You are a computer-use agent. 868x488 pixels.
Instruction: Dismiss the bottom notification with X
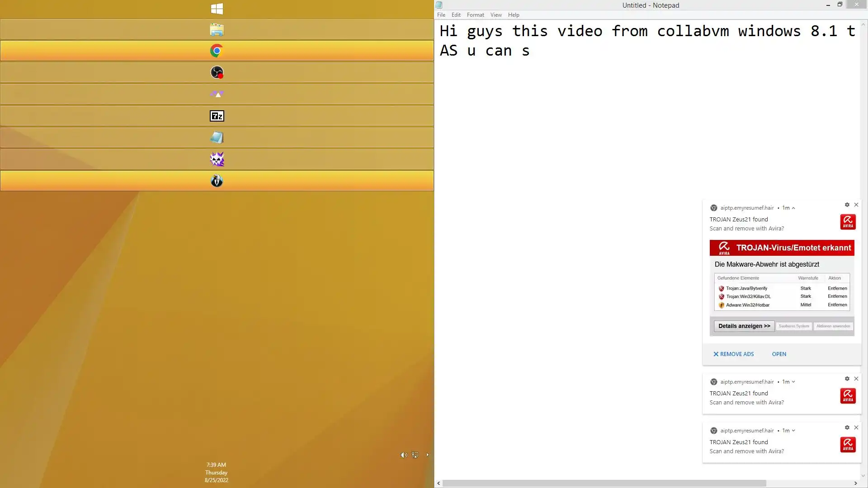coord(856,427)
